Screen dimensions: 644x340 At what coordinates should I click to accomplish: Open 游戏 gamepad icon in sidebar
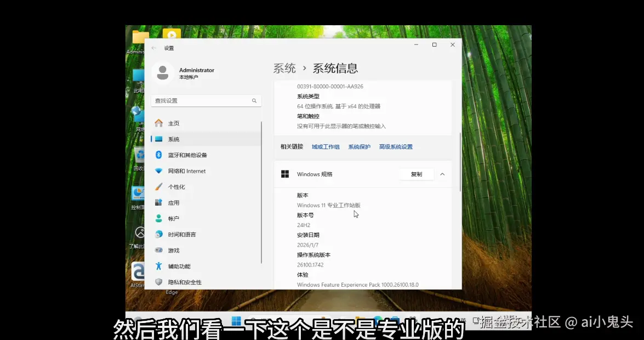click(158, 250)
